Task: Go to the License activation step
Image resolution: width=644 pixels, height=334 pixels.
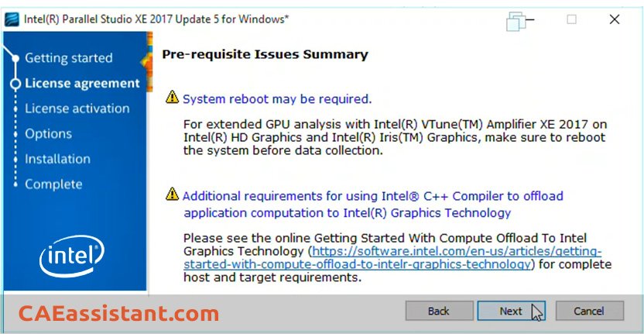Action: (77, 108)
